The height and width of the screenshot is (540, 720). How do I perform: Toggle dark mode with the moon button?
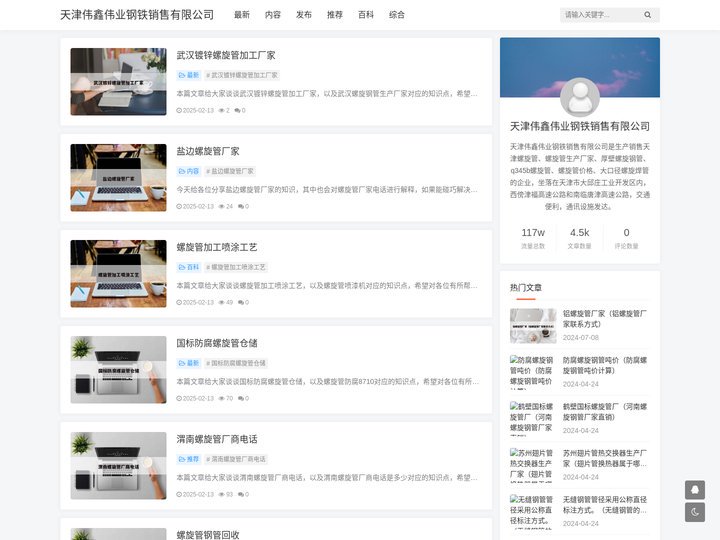(695, 512)
